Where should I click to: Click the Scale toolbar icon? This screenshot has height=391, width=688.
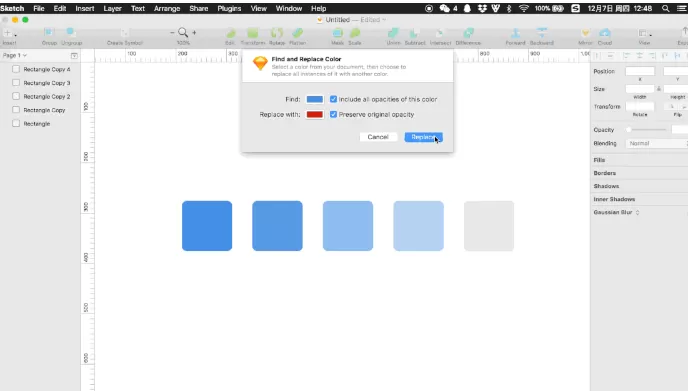click(355, 33)
